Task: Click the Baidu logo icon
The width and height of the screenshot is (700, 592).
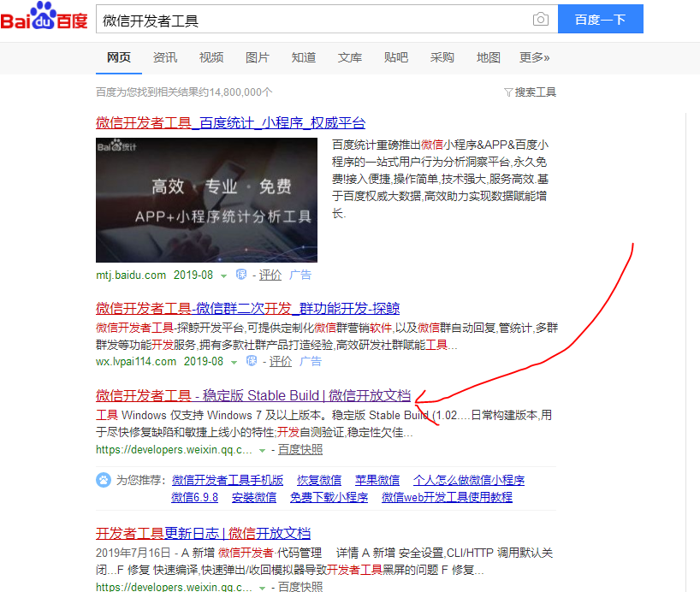Action: point(44,18)
